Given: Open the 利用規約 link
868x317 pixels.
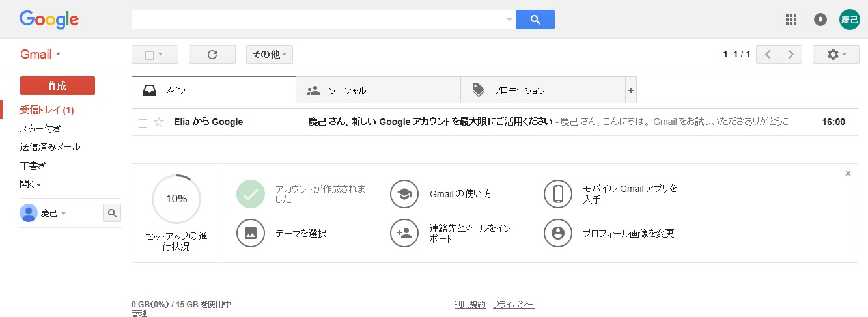Looking at the screenshot, I should coord(470,305).
